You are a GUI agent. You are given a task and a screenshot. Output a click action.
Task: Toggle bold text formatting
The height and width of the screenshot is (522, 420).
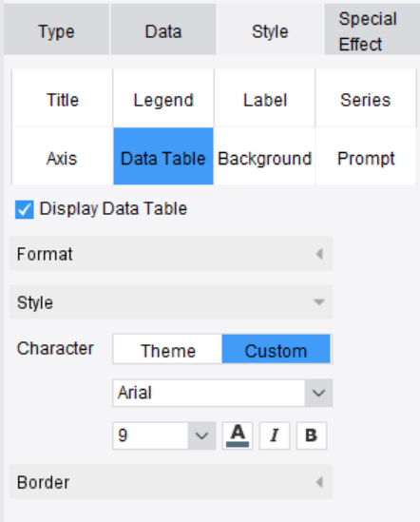(x=311, y=435)
